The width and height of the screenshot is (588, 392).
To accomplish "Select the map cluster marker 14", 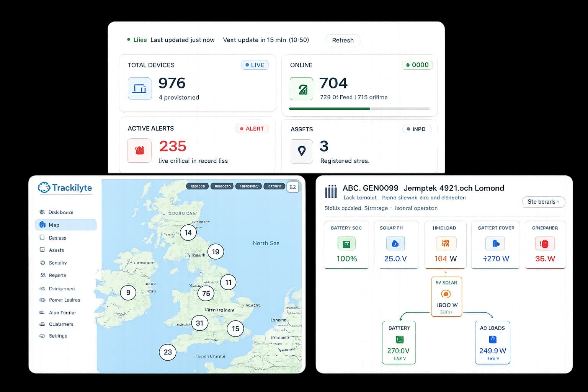I will pyautogui.click(x=188, y=232).
